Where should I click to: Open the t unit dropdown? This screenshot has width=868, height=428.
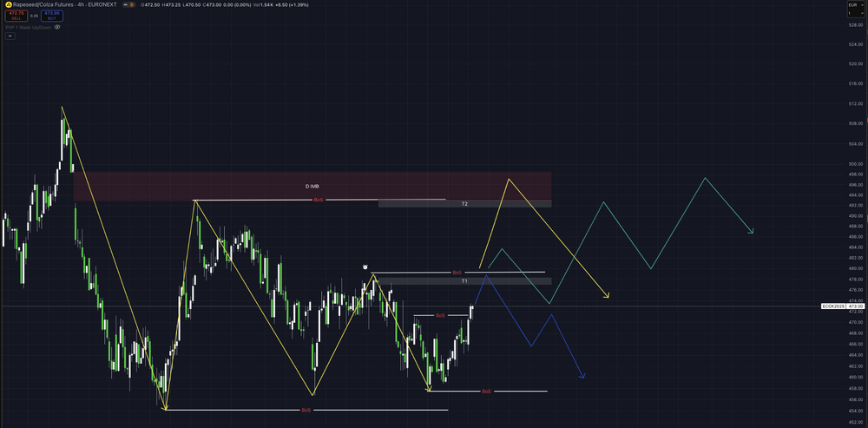click(x=856, y=13)
